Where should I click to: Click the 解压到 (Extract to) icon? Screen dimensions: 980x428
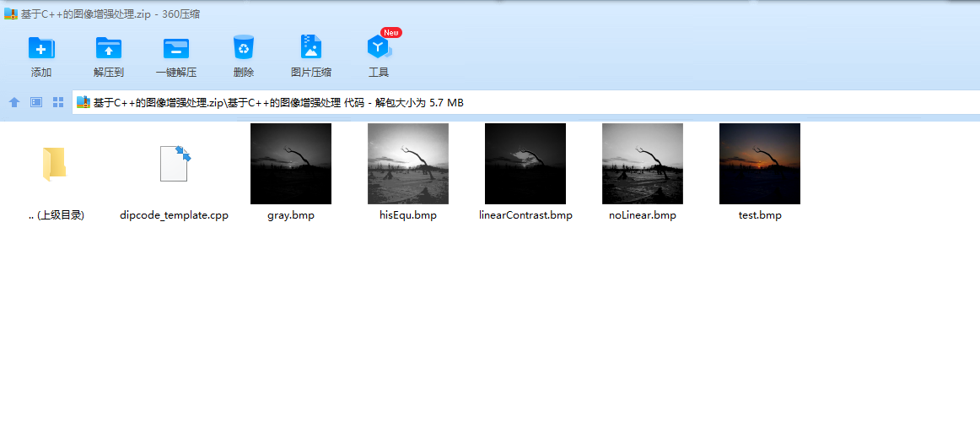point(109,48)
